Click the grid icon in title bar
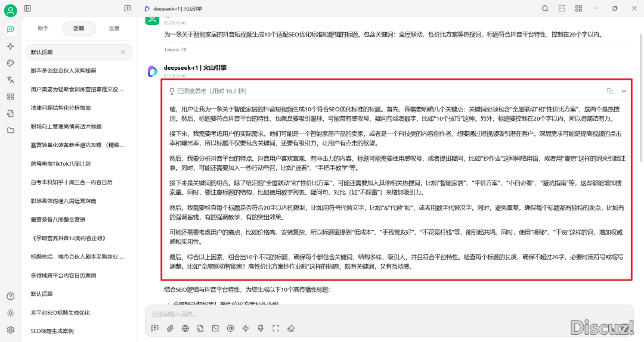 (x=578, y=8)
